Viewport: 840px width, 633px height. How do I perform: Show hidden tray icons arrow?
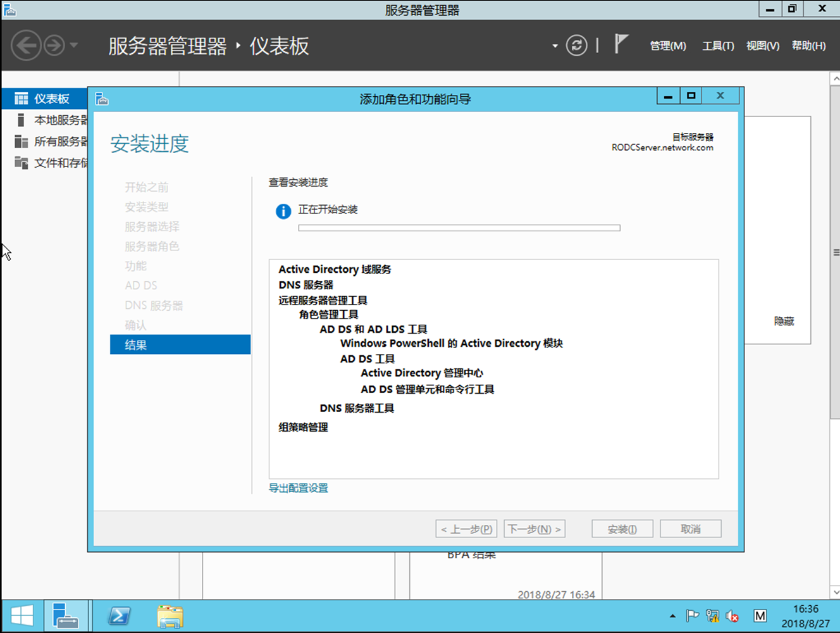click(672, 616)
